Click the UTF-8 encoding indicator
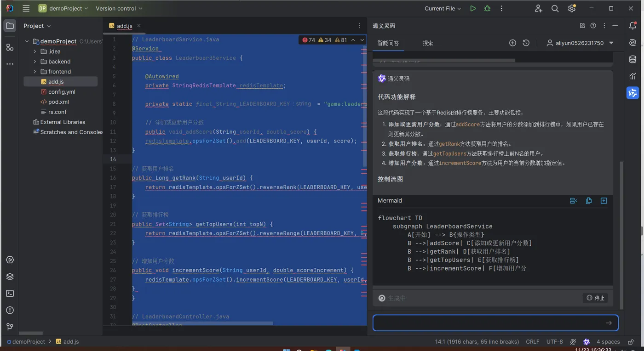This screenshot has width=644, height=351. pyautogui.click(x=554, y=342)
